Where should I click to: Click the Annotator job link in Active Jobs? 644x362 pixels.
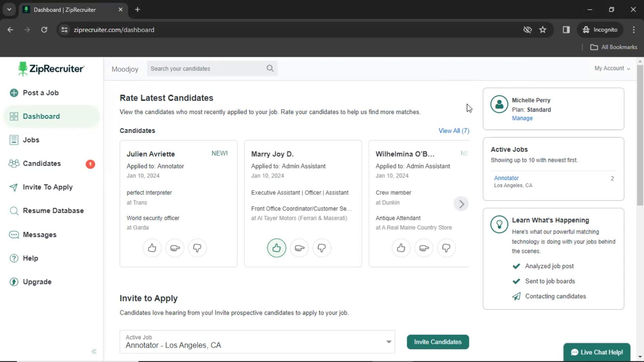506,178
